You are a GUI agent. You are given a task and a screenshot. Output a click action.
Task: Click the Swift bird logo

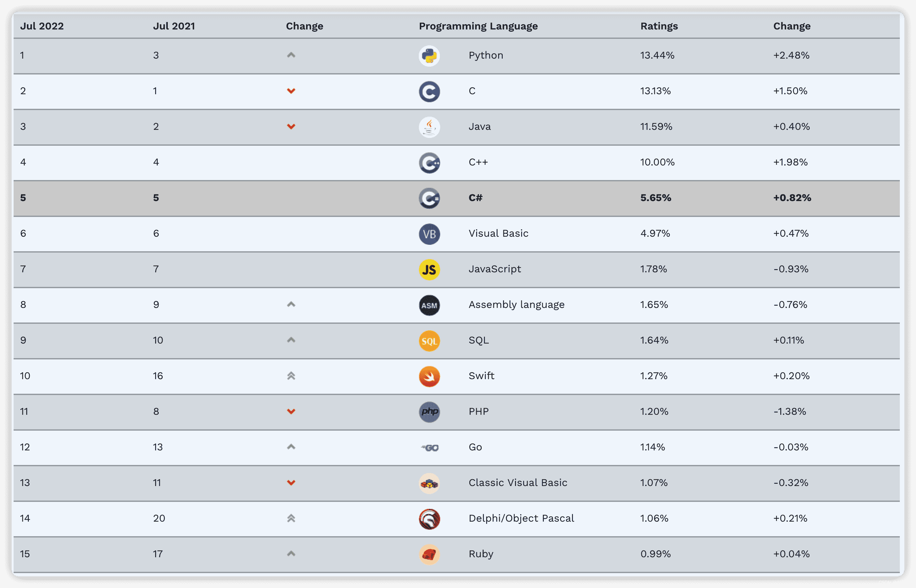click(x=429, y=377)
